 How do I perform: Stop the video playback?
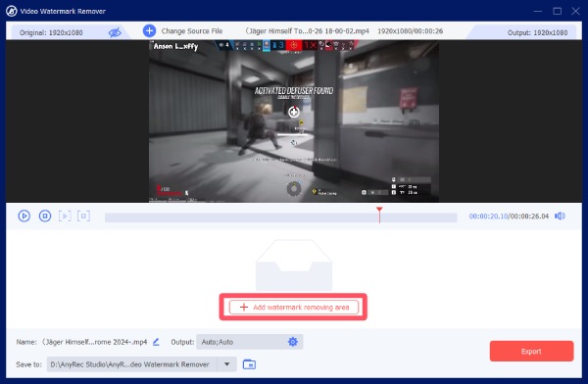tap(45, 216)
